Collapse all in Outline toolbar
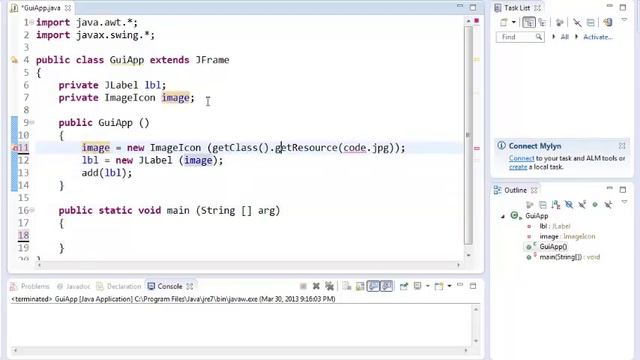640x360 pixels. (x=542, y=204)
